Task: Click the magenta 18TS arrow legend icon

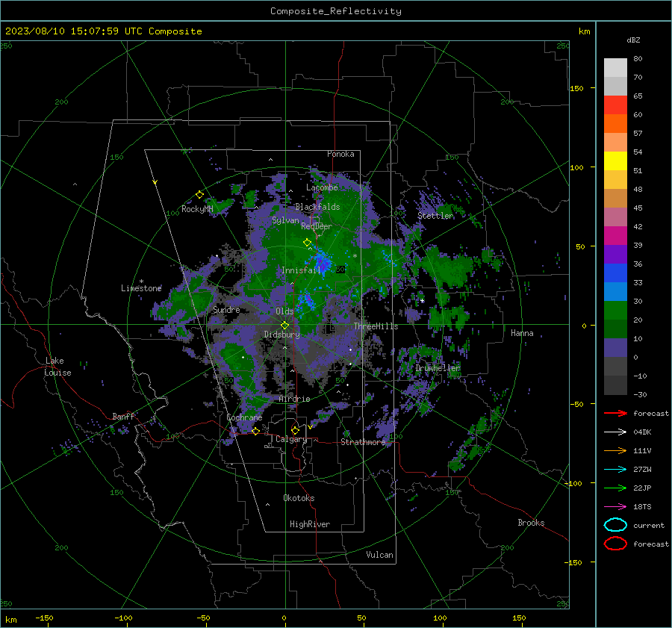Action: (615, 507)
